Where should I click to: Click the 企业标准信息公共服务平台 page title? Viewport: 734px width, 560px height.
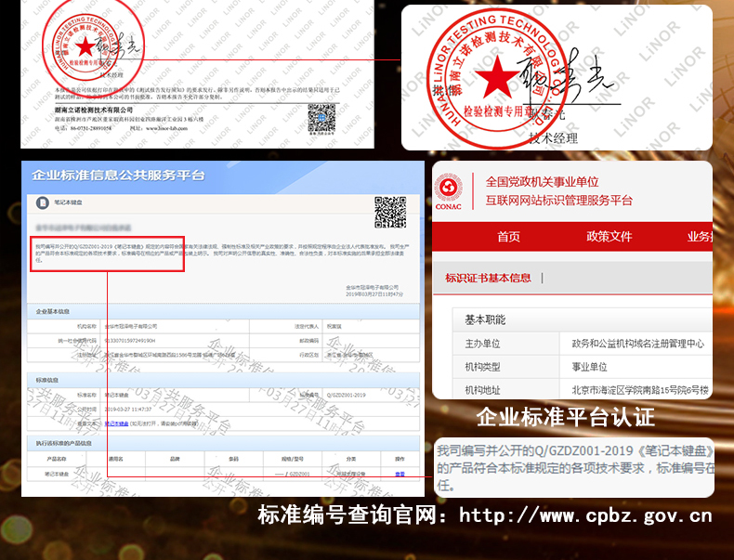118,176
